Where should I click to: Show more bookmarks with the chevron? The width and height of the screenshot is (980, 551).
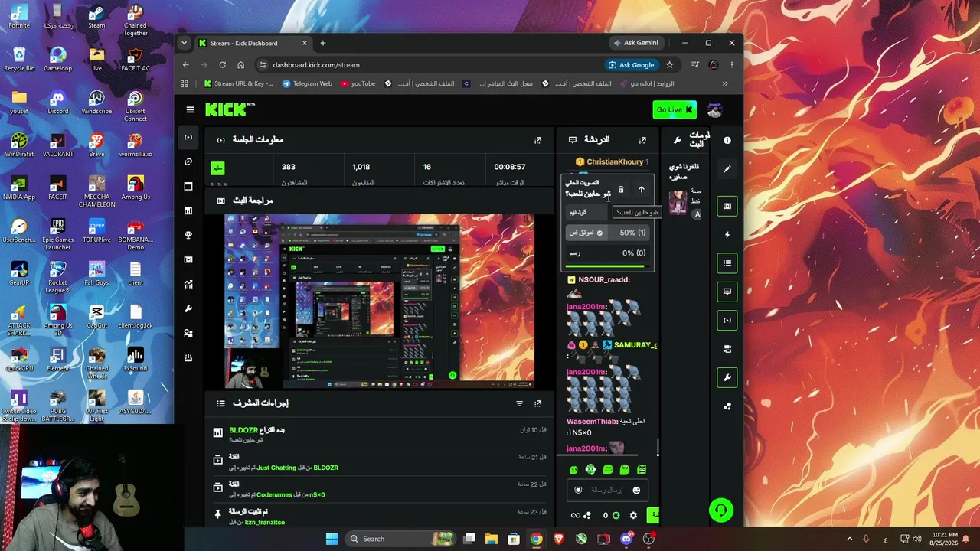pyautogui.click(x=725, y=83)
